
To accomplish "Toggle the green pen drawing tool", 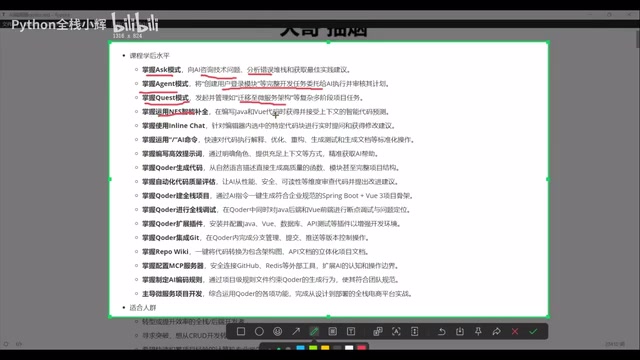I will pyautogui.click(x=314, y=331).
